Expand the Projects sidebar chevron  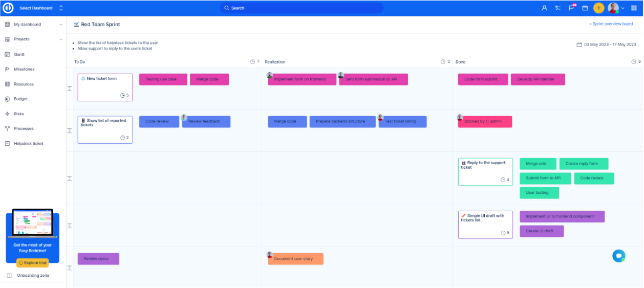click(61, 39)
